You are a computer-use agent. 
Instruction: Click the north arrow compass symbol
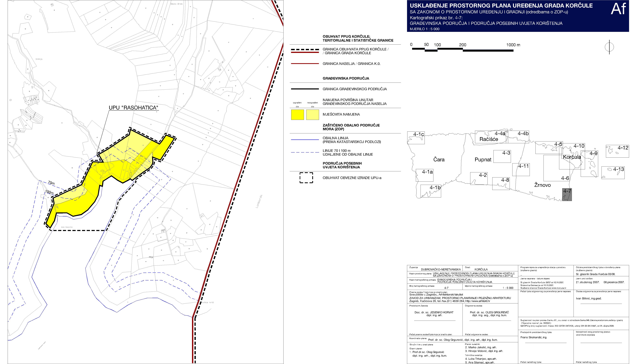609,47
